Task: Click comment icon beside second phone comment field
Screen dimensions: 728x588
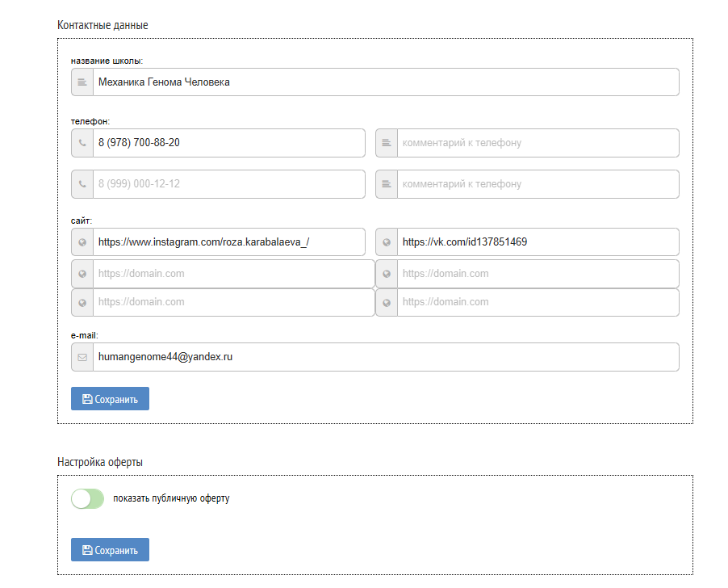Action: 387,184
